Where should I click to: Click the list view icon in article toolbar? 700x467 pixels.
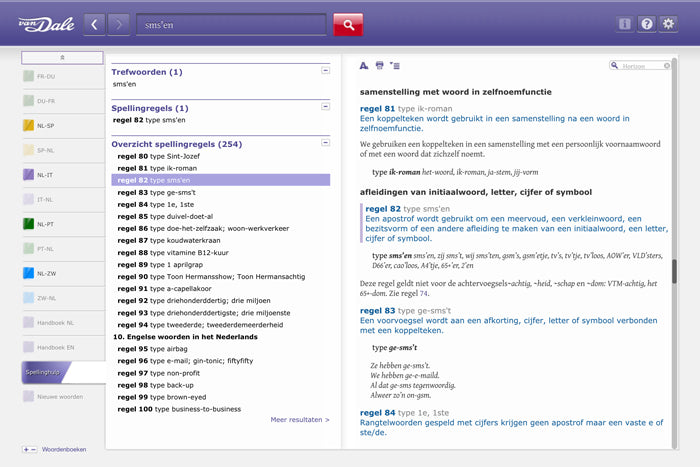(394, 65)
